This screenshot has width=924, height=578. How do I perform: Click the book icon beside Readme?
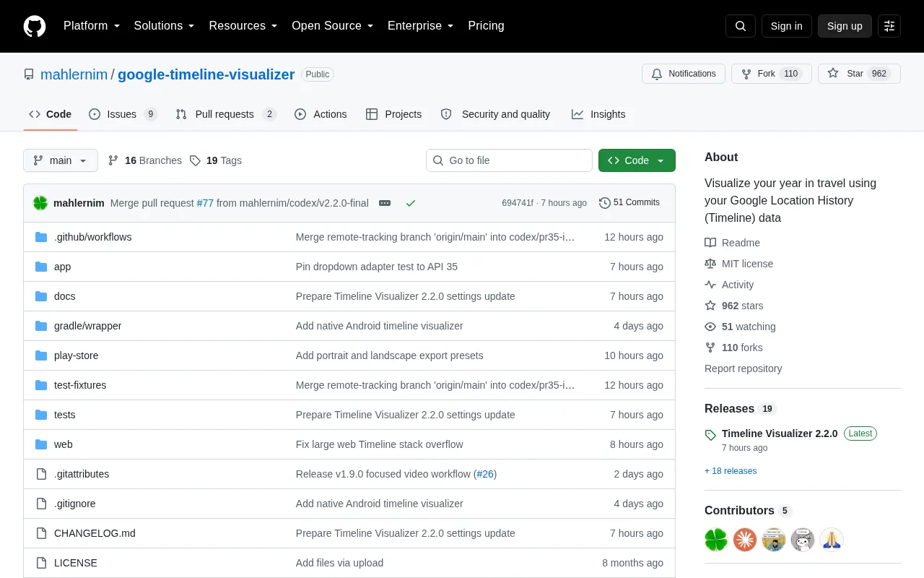(710, 243)
